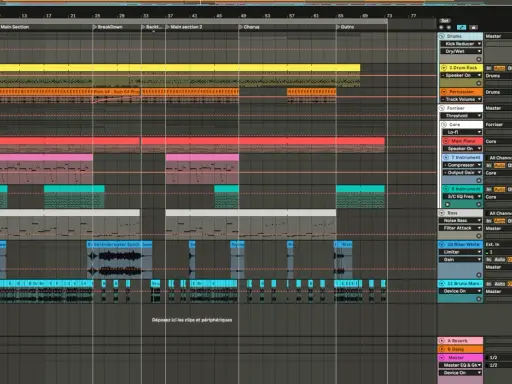Open the Compressor device chooser
Image resolution: width=512 pixels, height=384 pixels.
point(462,165)
